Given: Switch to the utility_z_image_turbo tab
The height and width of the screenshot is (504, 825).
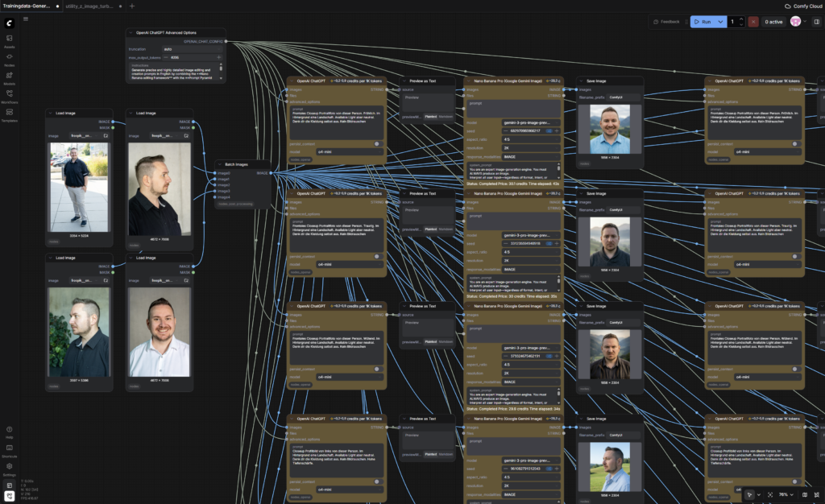Looking at the screenshot, I should [90, 6].
